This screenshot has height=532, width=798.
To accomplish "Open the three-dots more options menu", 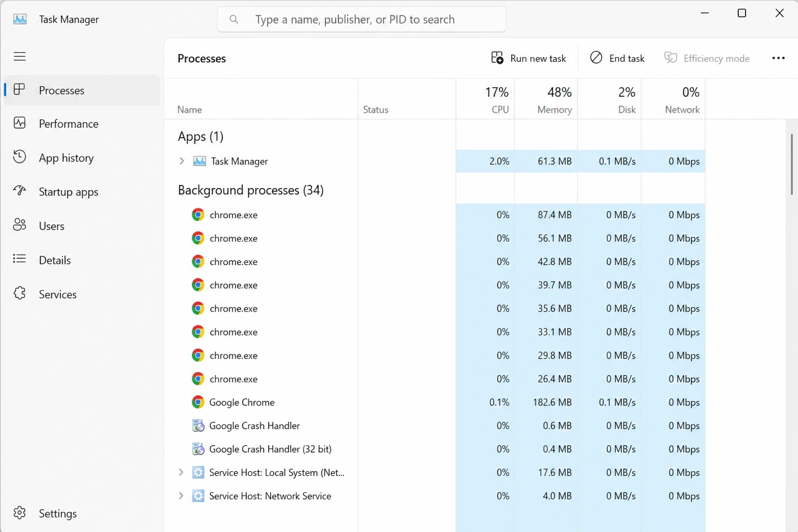I will pyautogui.click(x=778, y=58).
